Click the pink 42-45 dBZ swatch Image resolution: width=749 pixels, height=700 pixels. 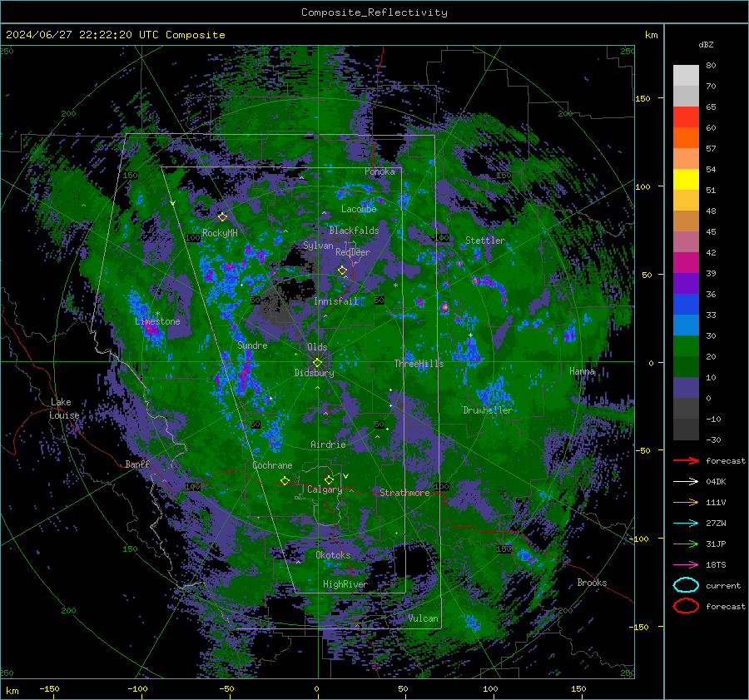[x=686, y=242]
